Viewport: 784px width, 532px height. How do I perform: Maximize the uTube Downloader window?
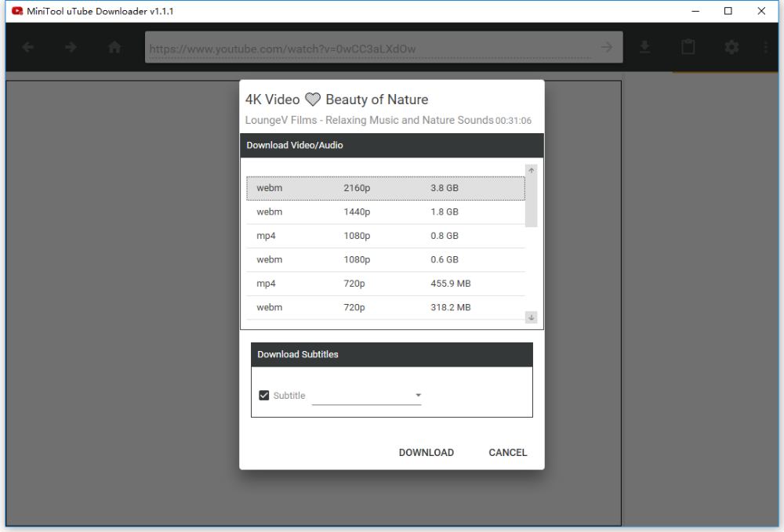click(728, 11)
